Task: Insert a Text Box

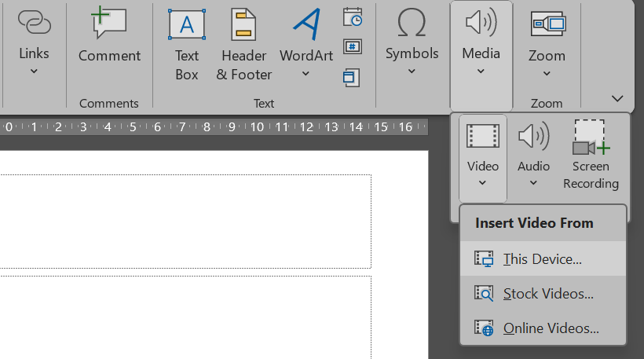Action: pyautogui.click(x=187, y=44)
